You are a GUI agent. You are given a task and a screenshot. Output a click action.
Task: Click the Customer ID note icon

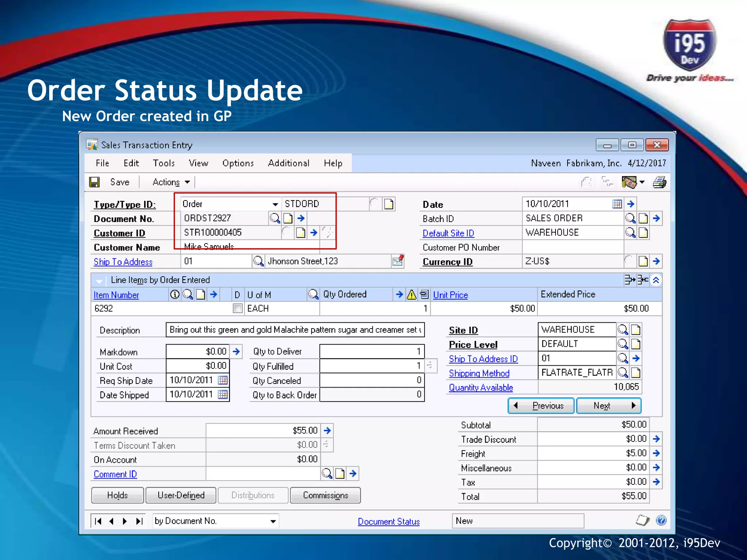point(301,233)
